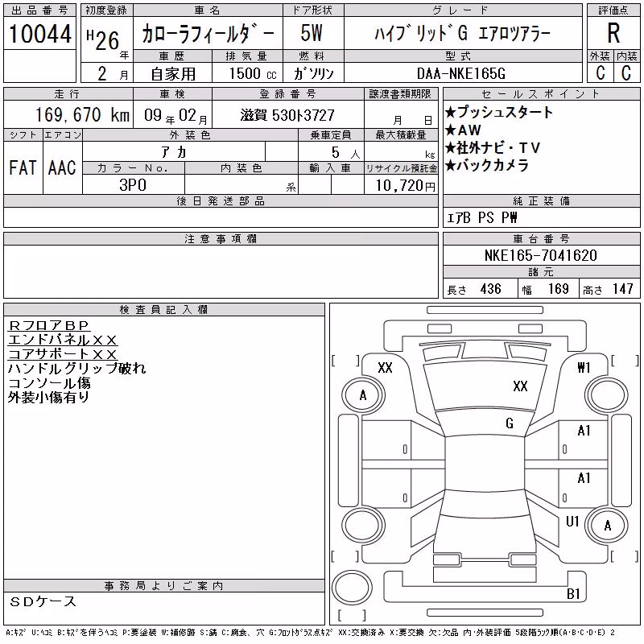Screen dimensions: 644x644
Task: Click the U1 mark on diagram
Action: 572,522
